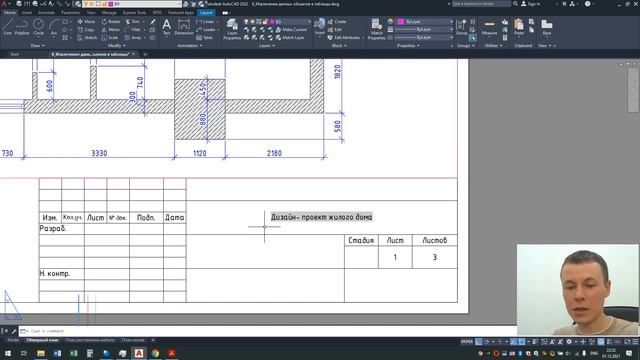Image resolution: width=640 pixels, height=360 pixels.
Task: Click Match Layer button
Action: click(x=290, y=38)
